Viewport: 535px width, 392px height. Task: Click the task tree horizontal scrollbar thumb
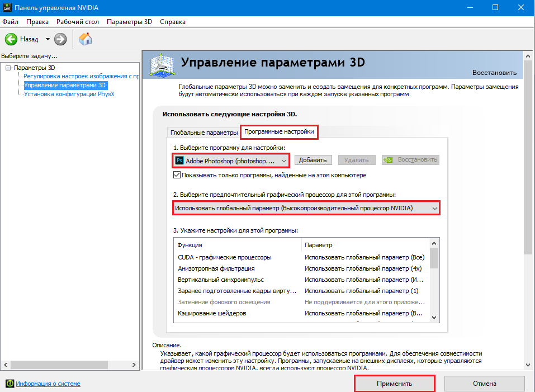pyautogui.click(x=59, y=365)
